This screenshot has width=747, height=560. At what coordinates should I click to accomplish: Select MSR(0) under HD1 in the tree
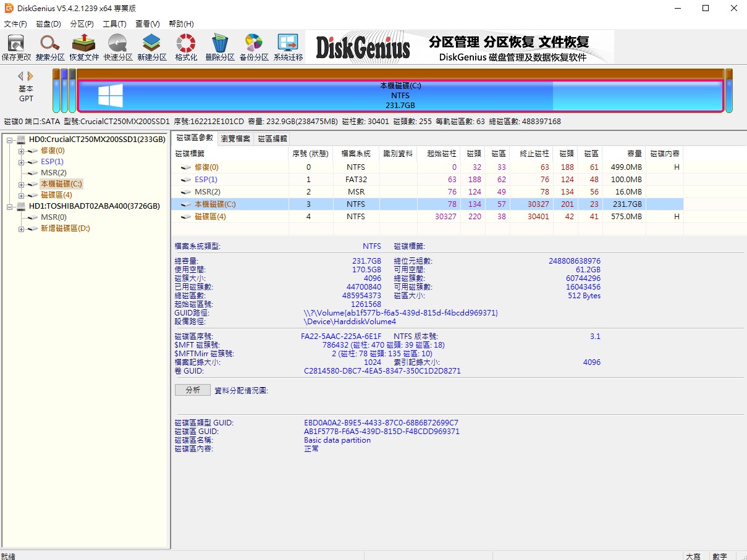[54, 217]
